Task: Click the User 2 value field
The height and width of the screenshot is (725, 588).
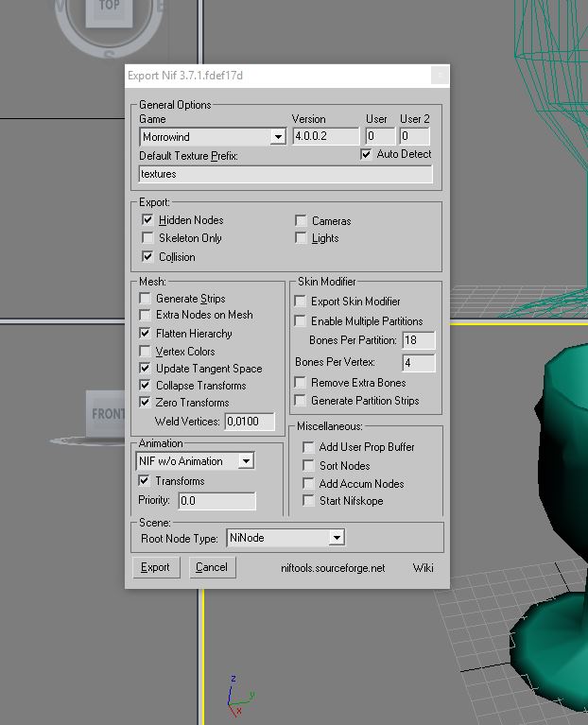Action: (x=415, y=136)
